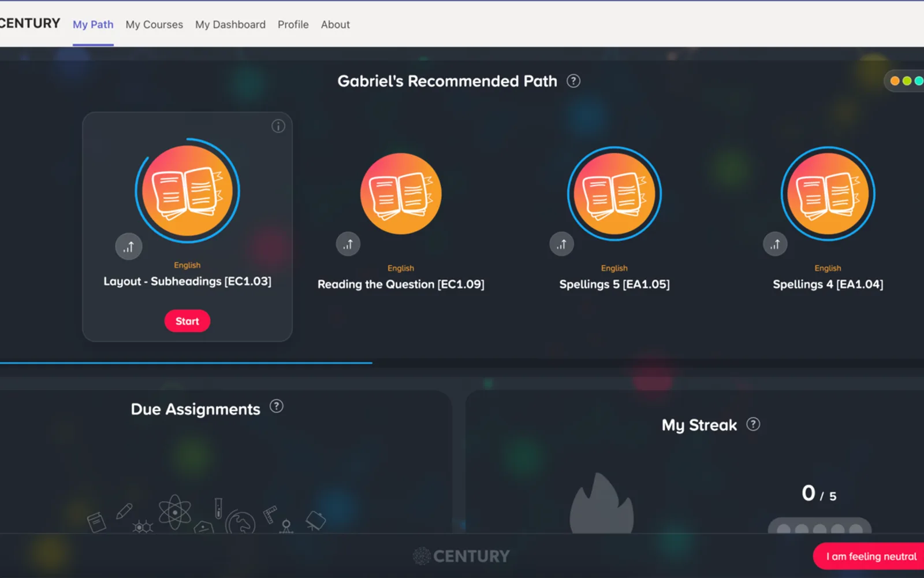Open Spellings 5 book icon
The image size is (924, 578).
click(614, 194)
